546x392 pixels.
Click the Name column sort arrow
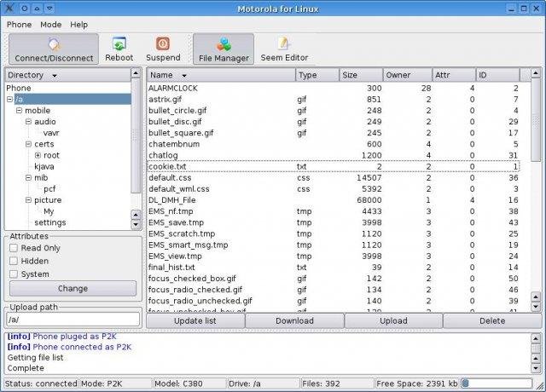(x=184, y=76)
